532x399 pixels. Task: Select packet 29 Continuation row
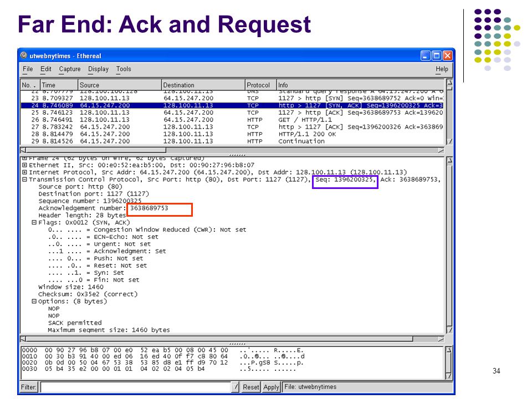(232, 141)
